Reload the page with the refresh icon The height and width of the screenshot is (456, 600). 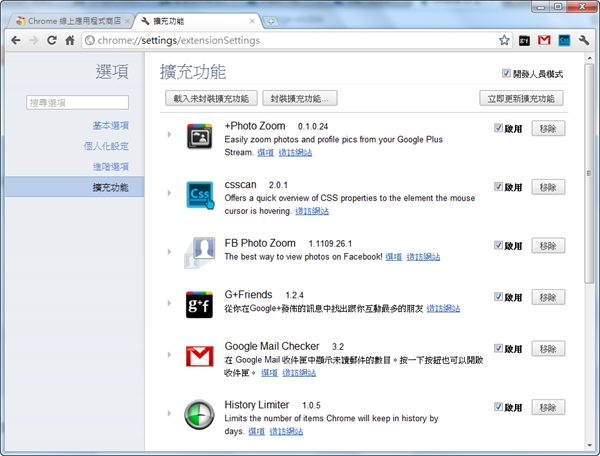point(52,40)
